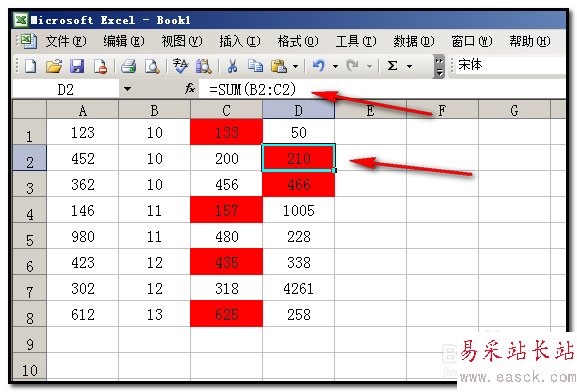The image size is (577, 392).
Task: Select column B header
Action: pyautogui.click(x=155, y=110)
